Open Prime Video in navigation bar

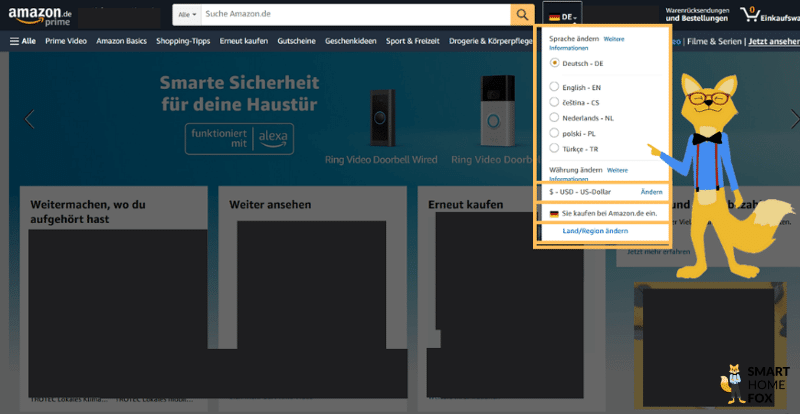[x=66, y=41]
